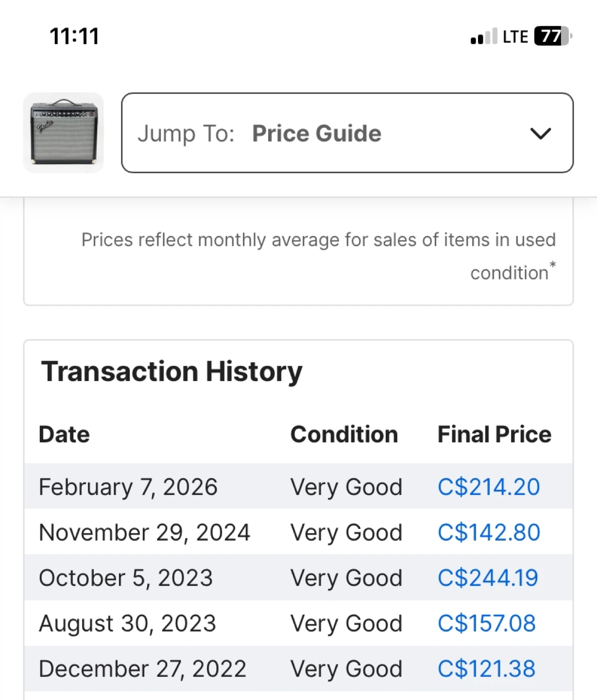Select the November 29, 2024 date cell
This screenshot has height=700, width=597.
pos(144,532)
